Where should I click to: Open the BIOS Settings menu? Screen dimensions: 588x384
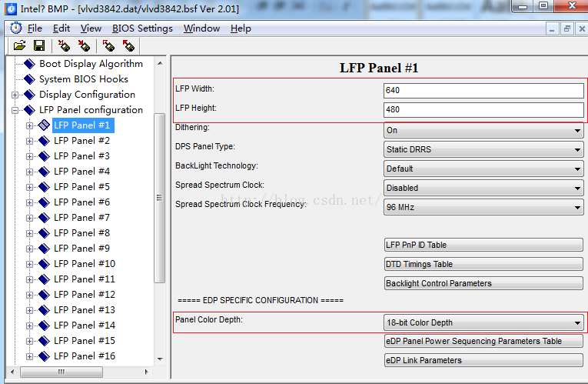[x=142, y=28]
